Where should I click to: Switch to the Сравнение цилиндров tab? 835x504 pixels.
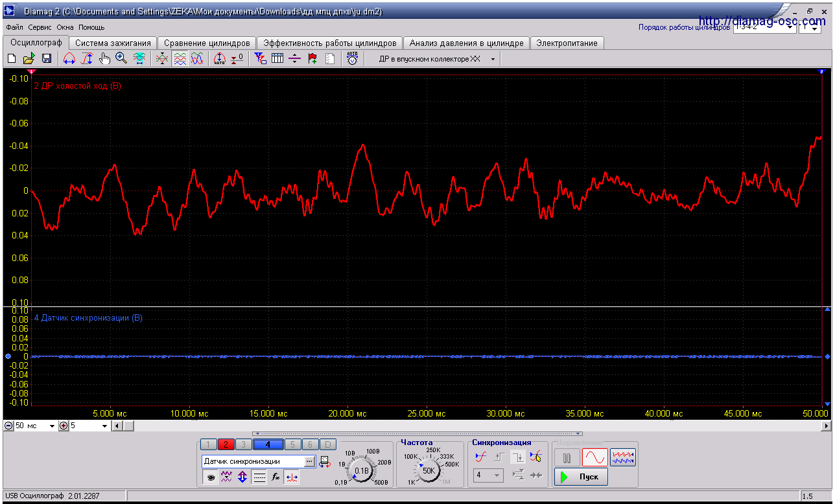click(x=207, y=43)
